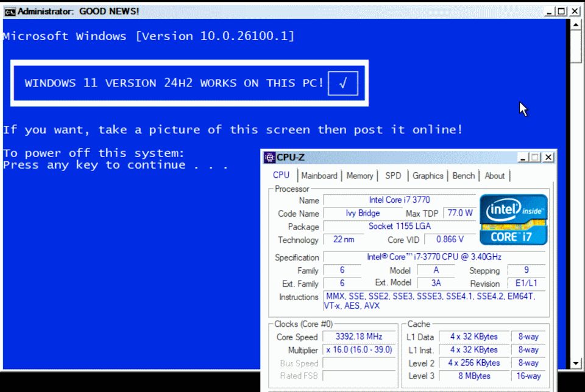Click the 'take a picture of this screen' line

pos(233,130)
